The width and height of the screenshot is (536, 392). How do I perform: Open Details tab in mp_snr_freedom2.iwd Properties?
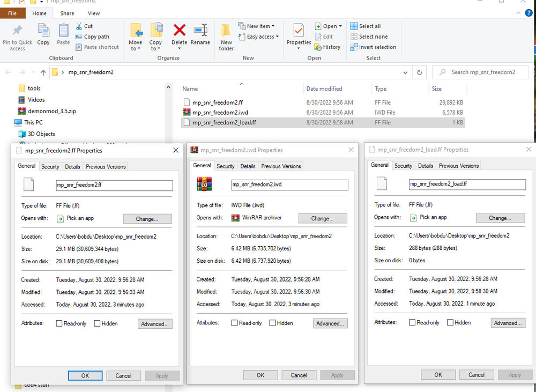coord(248,166)
